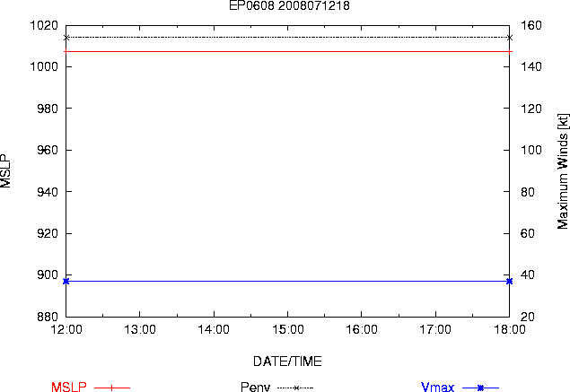
Task: Click the red MSLP line in chart
Action: point(288,52)
